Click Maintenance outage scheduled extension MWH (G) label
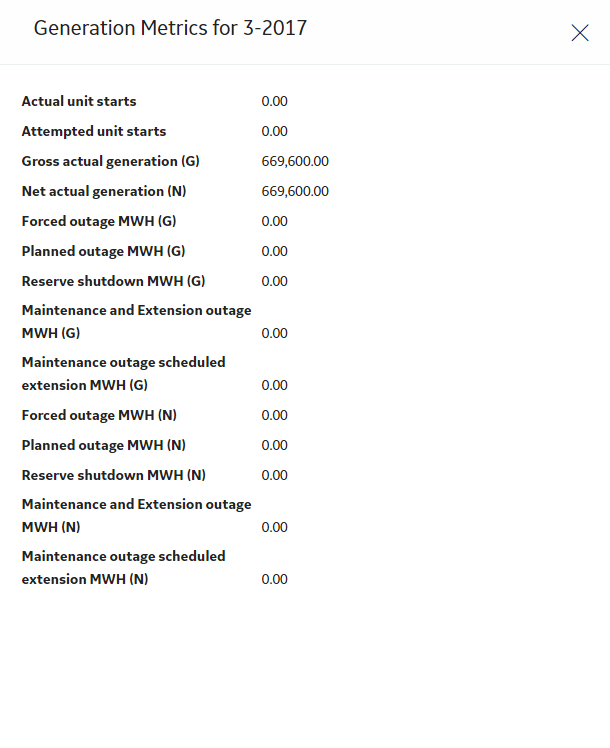Viewport: 610px width, 748px height. (x=124, y=374)
